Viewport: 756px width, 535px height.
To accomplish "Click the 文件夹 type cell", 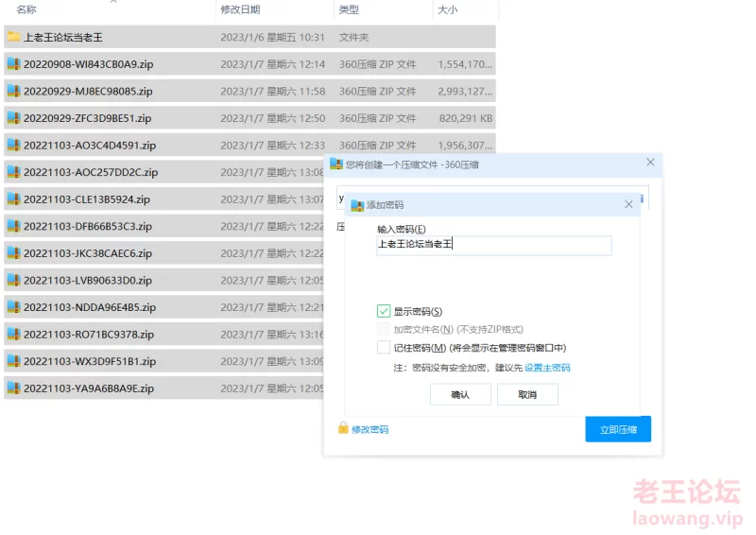I will [353, 37].
